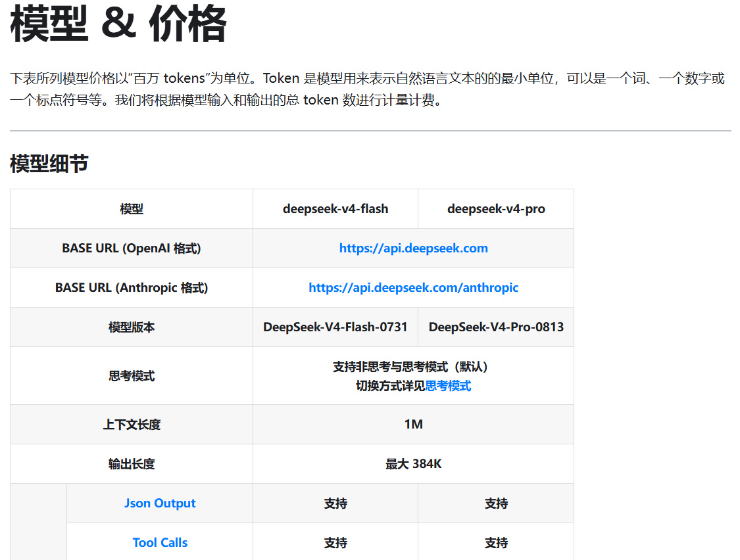Image resolution: width=740 pixels, height=560 pixels.
Task: Click the 模型细节 section heading
Action: pyautogui.click(x=49, y=164)
